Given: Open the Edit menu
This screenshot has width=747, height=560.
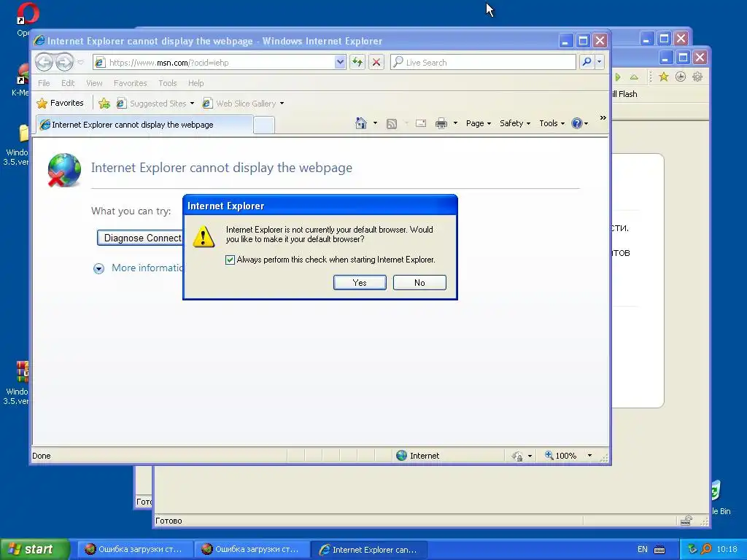Looking at the screenshot, I should (x=68, y=83).
